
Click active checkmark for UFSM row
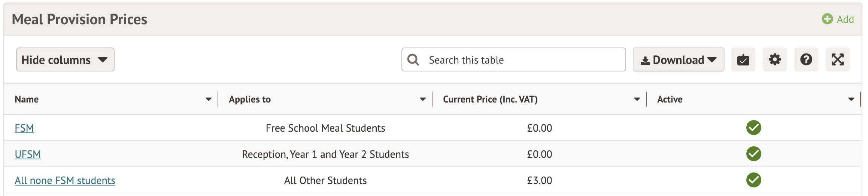[753, 154]
